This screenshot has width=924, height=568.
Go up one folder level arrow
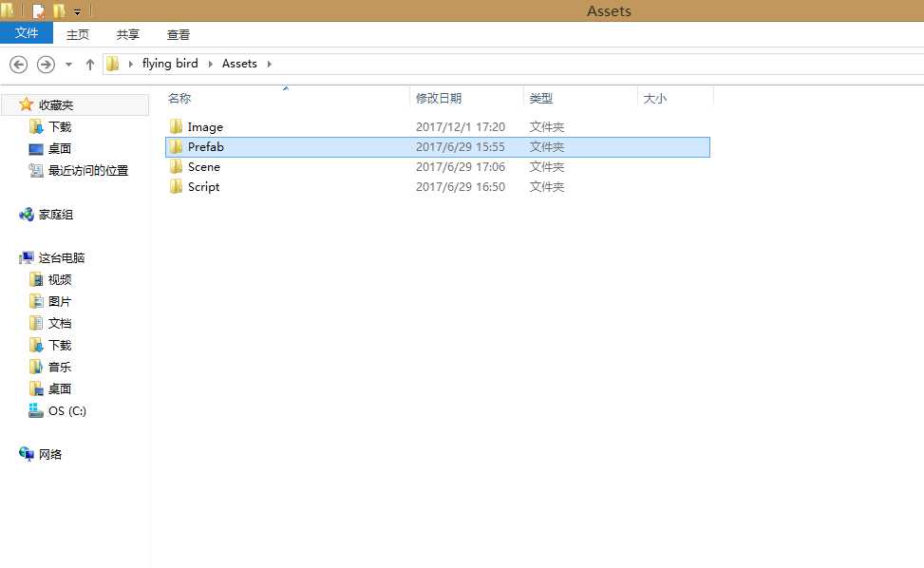[89, 65]
